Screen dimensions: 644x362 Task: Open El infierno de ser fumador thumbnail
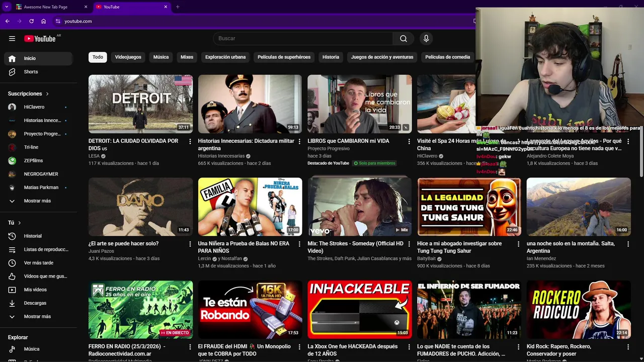(469, 310)
